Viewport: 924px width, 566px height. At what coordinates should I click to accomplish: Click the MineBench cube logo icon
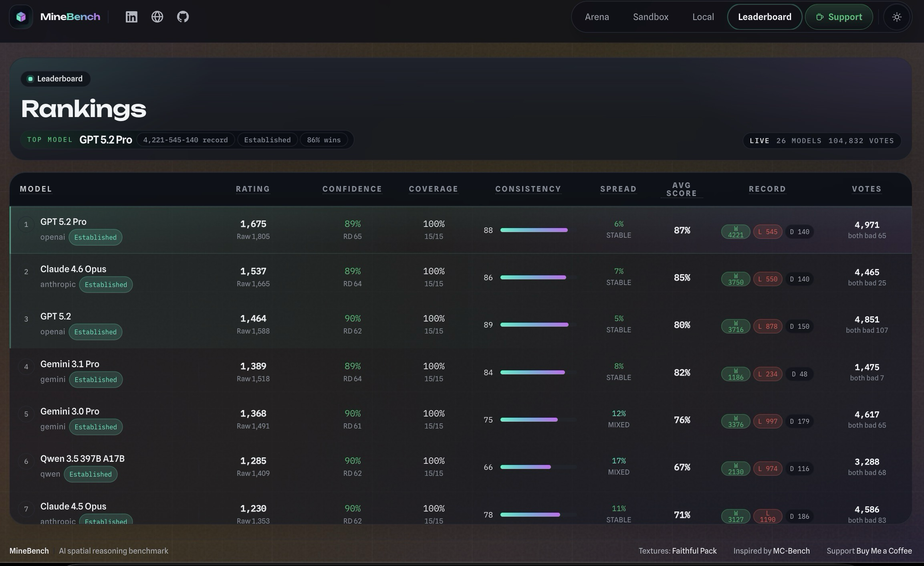[x=21, y=17]
